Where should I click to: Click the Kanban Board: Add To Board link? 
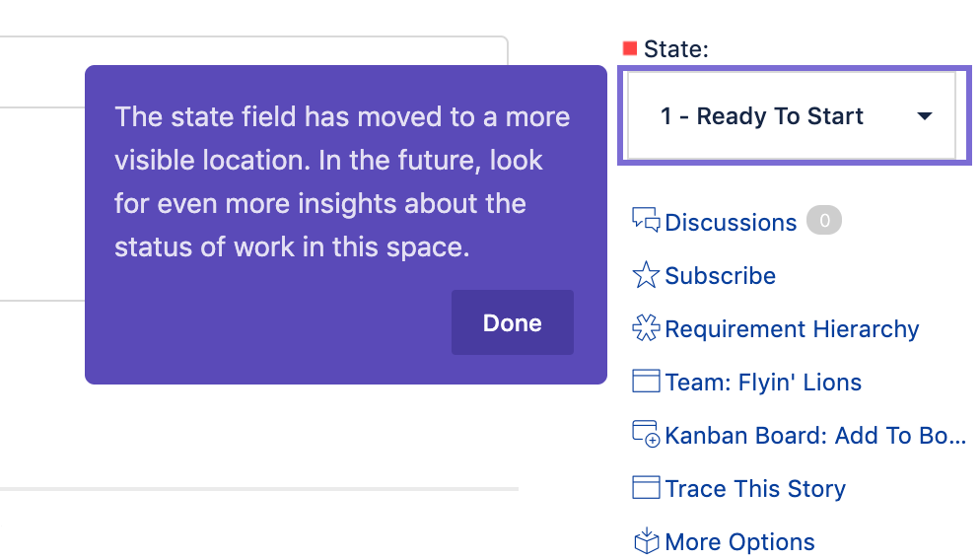pos(815,435)
